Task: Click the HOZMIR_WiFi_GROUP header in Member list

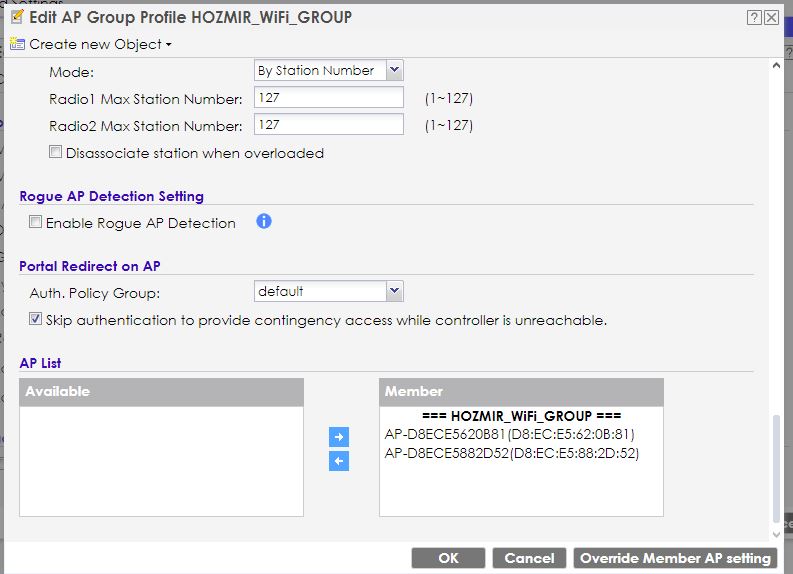Action: point(521,416)
